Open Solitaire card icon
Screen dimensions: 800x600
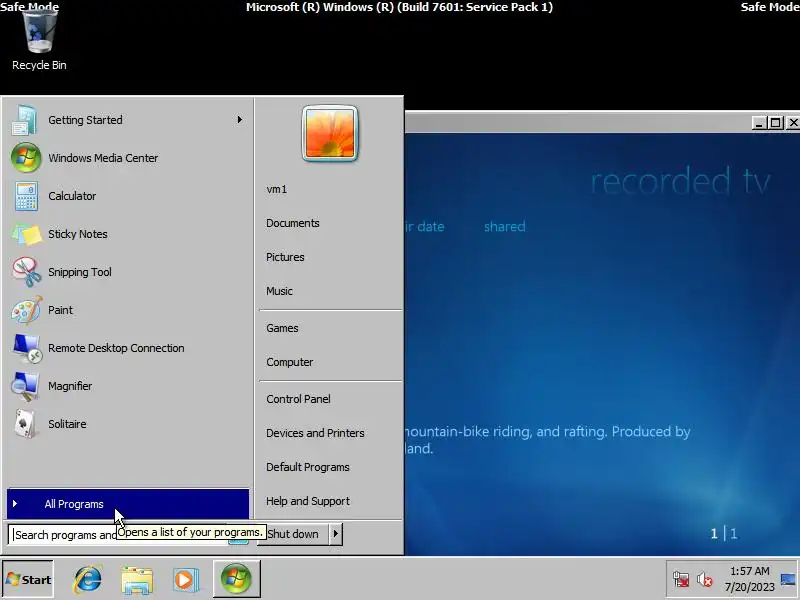(x=26, y=424)
